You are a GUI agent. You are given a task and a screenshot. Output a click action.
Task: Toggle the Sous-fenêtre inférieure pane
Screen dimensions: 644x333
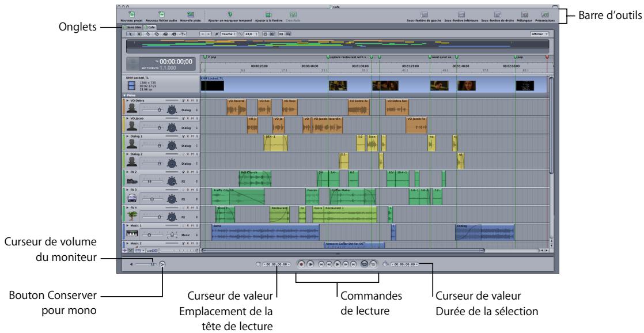461,14
